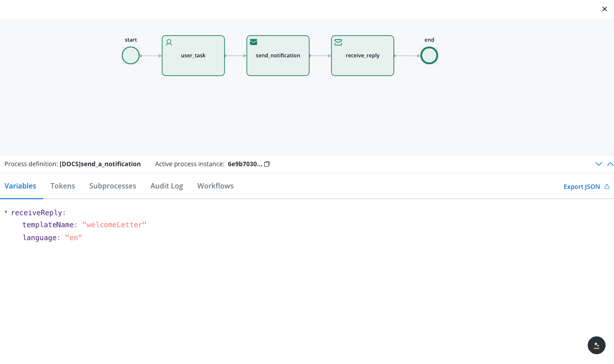The image size is (614, 364).
Task: Click the export icon beside Export JSON
Action: click(606, 187)
